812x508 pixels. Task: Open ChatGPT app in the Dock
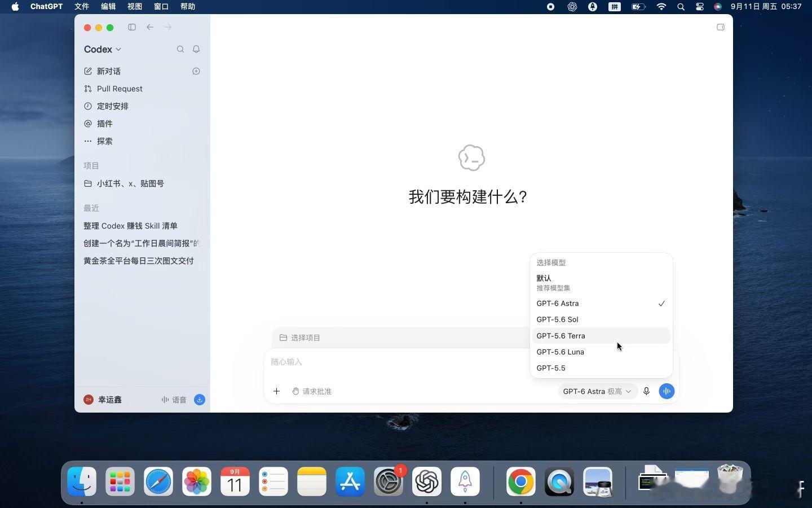tap(427, 481)
